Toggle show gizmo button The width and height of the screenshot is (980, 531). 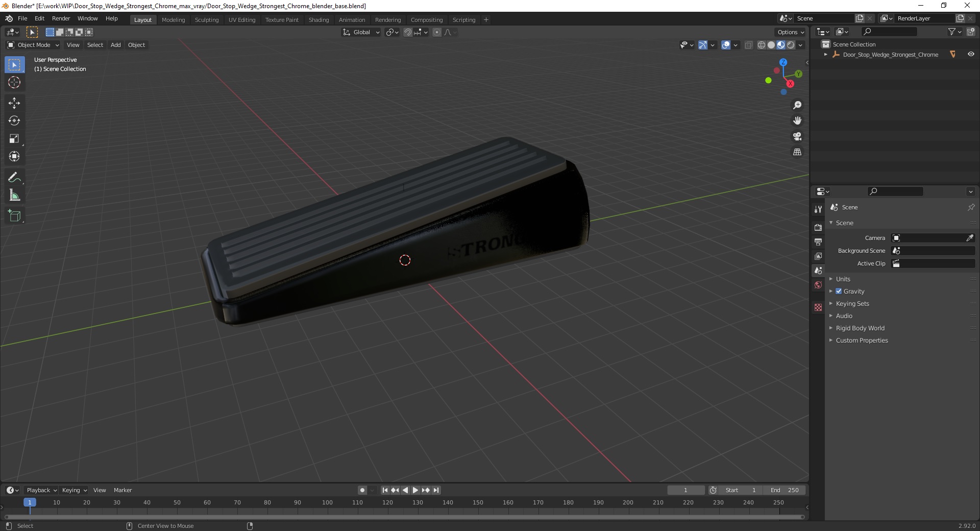pos(703,45)
